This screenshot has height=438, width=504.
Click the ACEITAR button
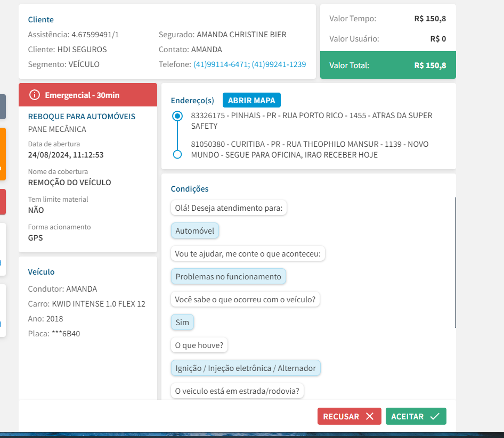point(416,416)
